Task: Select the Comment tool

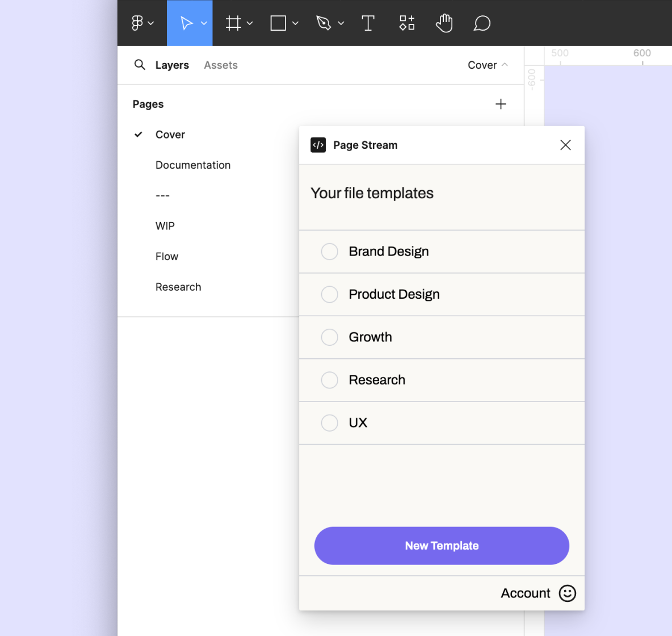Action: [x=482, y=23]
